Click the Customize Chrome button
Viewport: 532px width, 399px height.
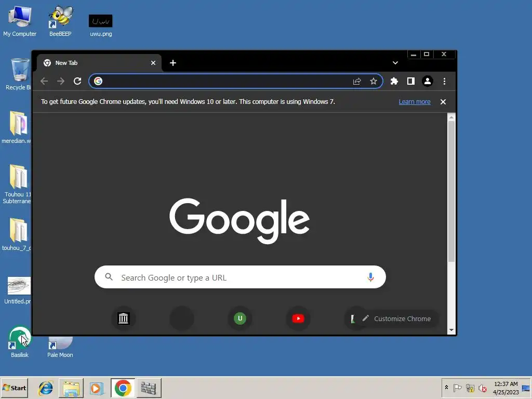[396, 318]
